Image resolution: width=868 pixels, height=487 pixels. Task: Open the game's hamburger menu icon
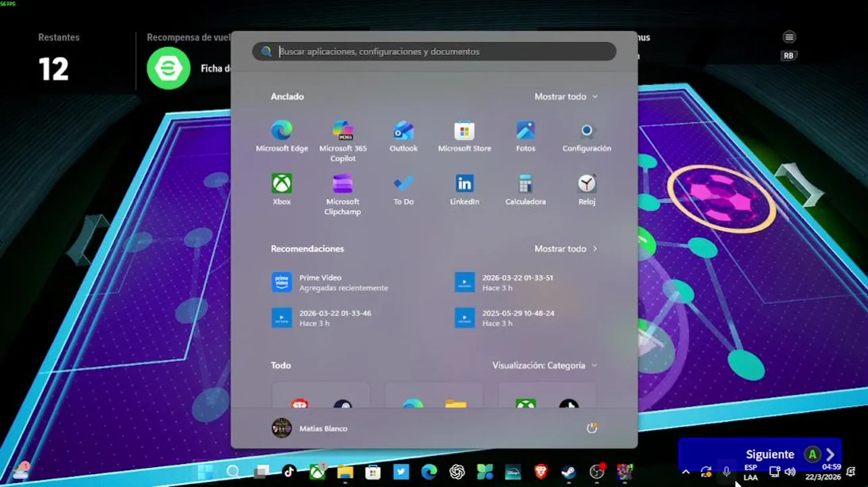coord(789,37)
